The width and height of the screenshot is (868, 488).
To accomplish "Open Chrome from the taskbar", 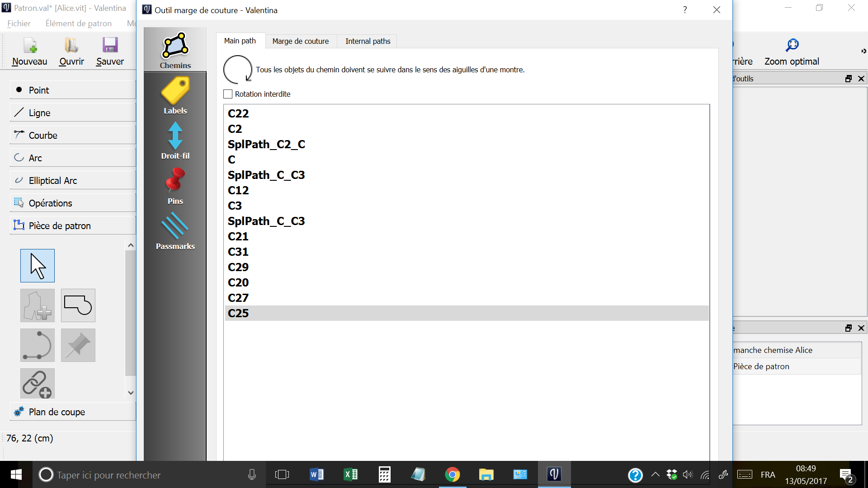I will (x=452, y=474).
